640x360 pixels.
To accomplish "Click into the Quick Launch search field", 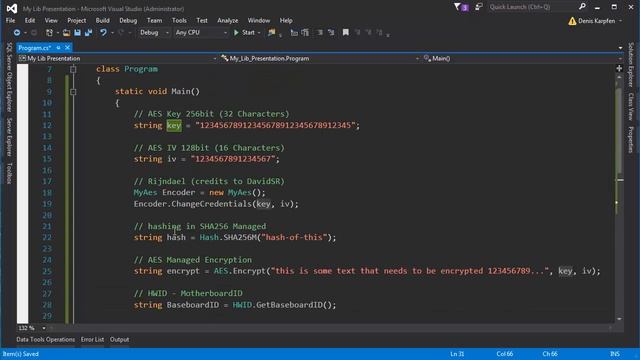I will point(532,7).
